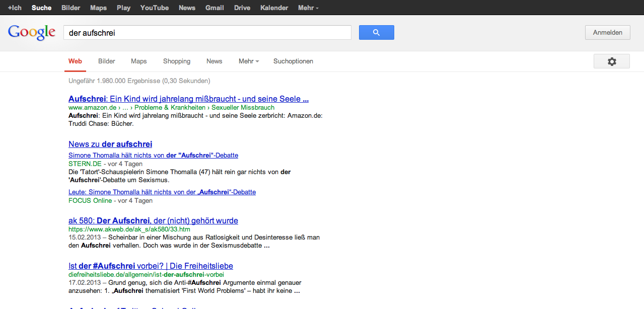Expand Mehr dropdown under the search box

coord(248,61)
